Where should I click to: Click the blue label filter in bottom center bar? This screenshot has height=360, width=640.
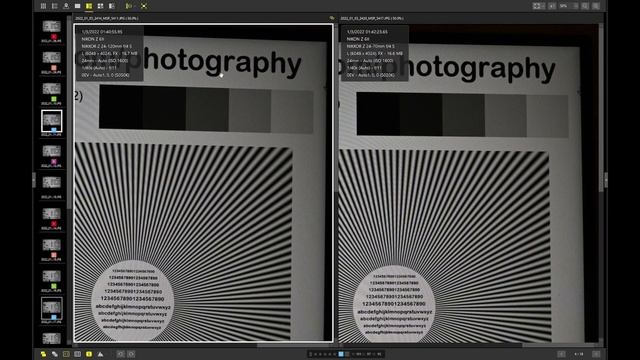coord(341,354)
